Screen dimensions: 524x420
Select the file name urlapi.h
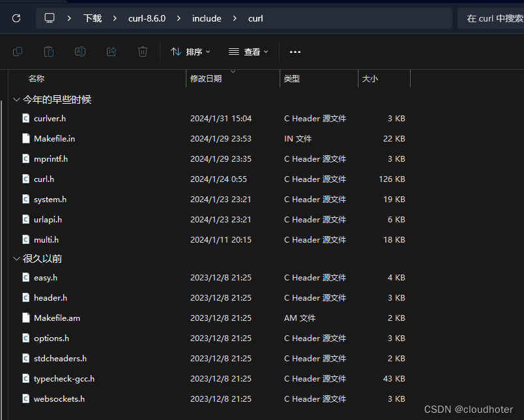tap(48, 219)
